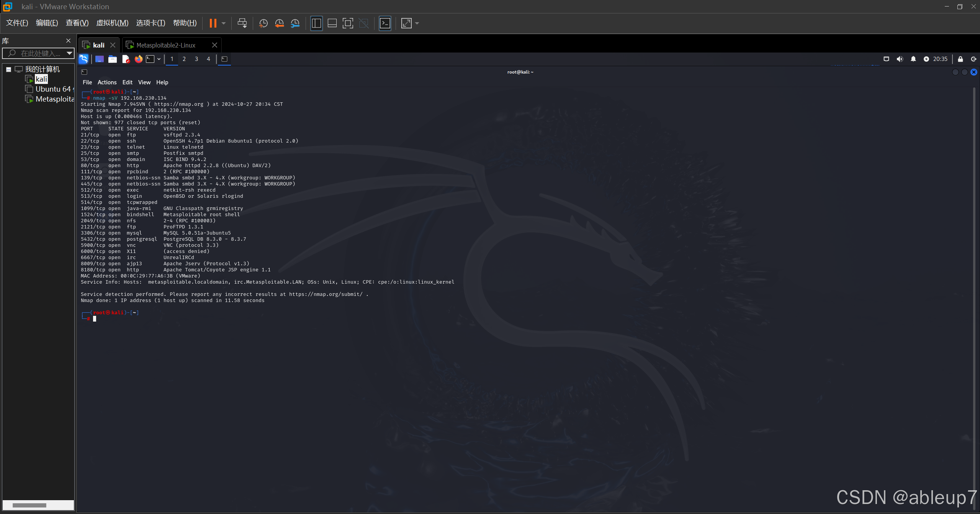Open the 帮助(H) menu
Viewport: 980px width, 514px height.
185,23
